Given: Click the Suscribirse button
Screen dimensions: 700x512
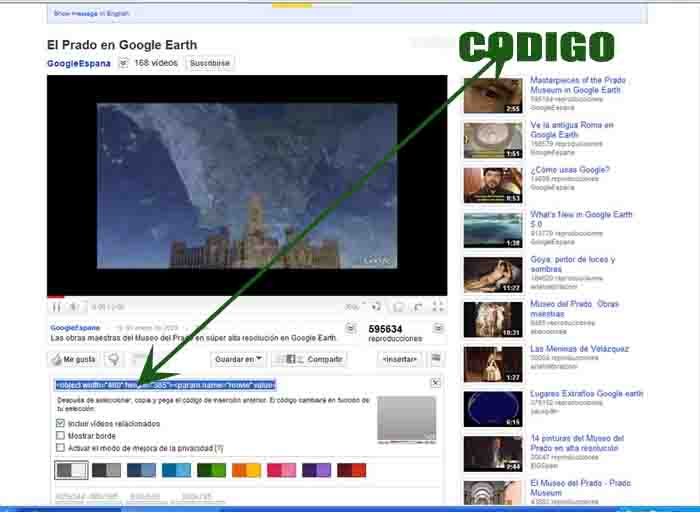Looking at the screenshot, I should [210, 63].
